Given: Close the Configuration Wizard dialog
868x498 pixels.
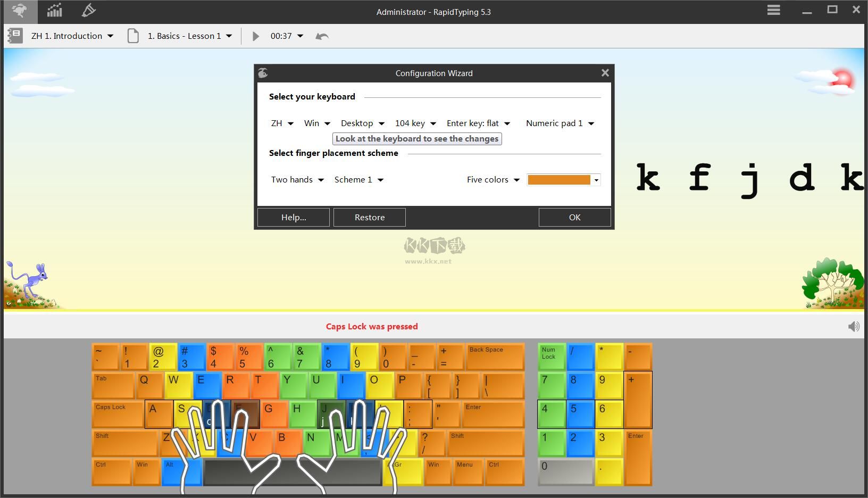Looking at the screenshot, I should tap(605, 73).
